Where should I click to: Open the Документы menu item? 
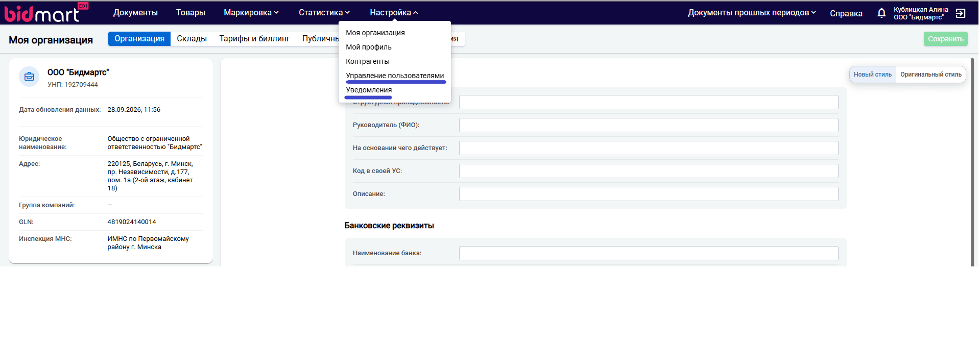(135, 13)
